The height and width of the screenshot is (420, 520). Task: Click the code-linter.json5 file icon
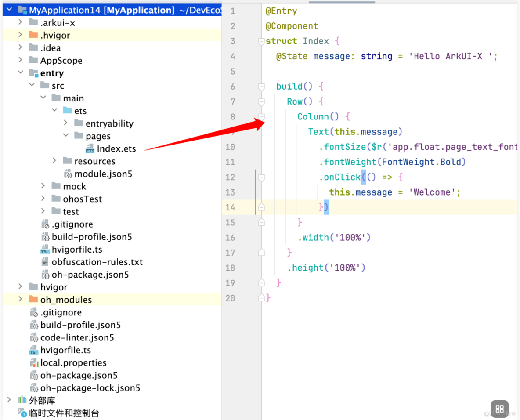[x=34, y=337]
